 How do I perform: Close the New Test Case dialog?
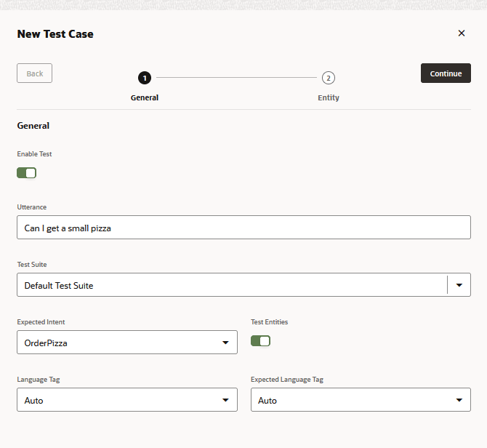tap(461, 33)
